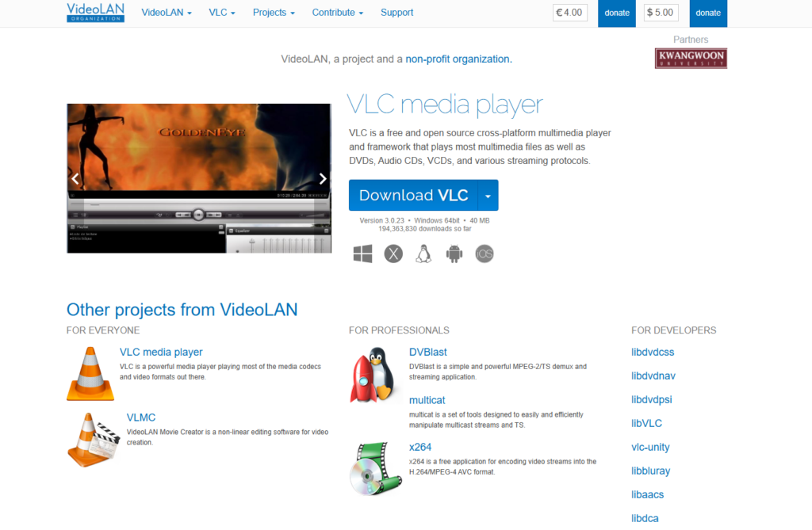This screenshot has height=530, width=812.
Task: Click the Android platform icon
Action: coord(454,254)
